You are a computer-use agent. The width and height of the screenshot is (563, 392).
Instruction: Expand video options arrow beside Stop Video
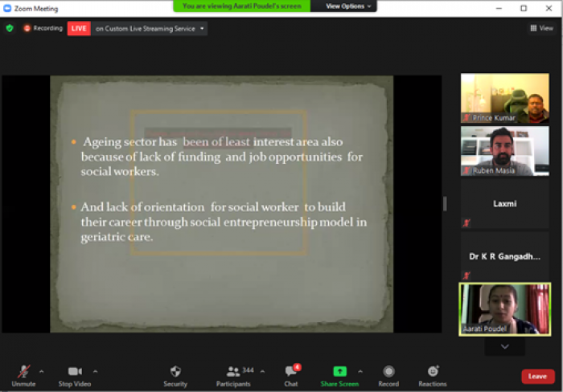click(96, 371)
